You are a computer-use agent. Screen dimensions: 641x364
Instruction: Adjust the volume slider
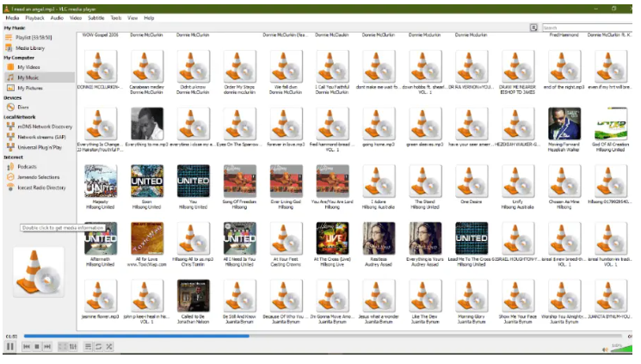coord(621,349)
